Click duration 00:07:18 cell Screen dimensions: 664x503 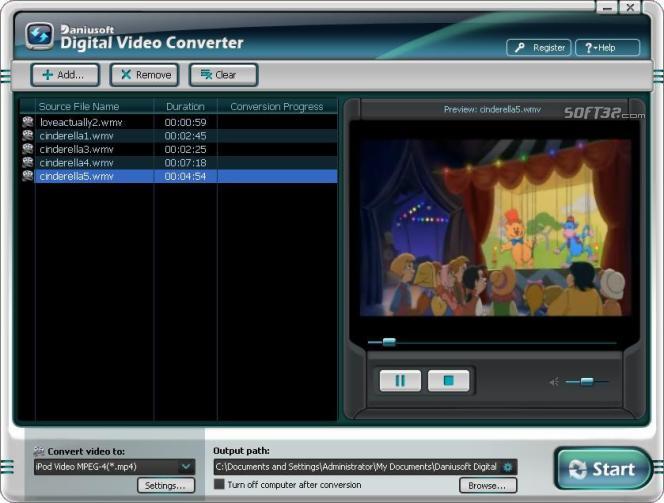click(185, 163)
